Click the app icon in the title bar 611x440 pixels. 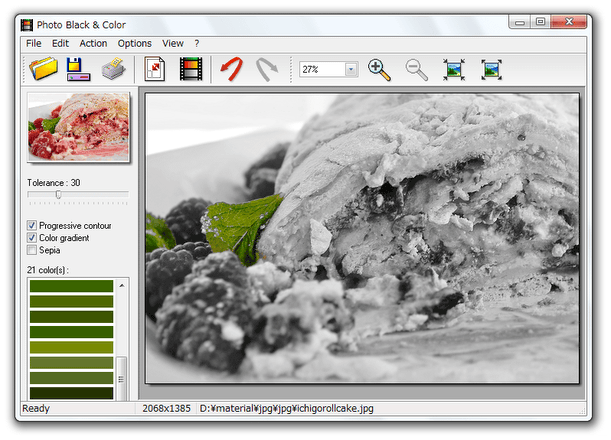coord(27,25)
